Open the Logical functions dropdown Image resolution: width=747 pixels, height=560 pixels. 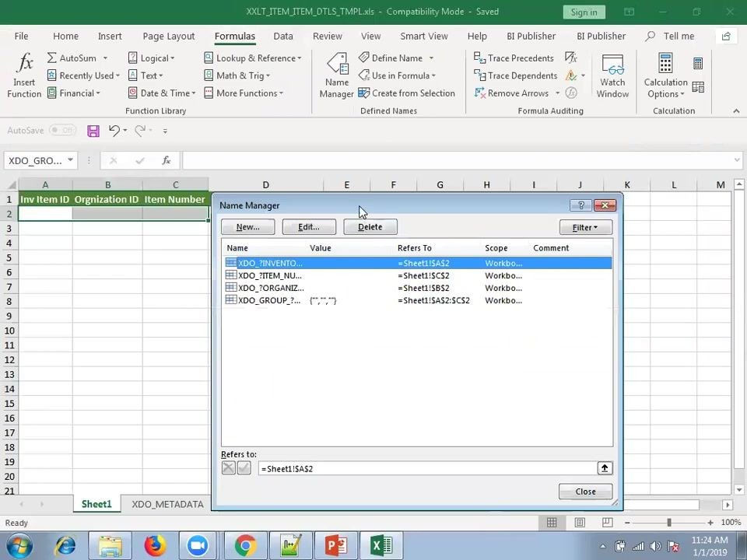[152, 58]
